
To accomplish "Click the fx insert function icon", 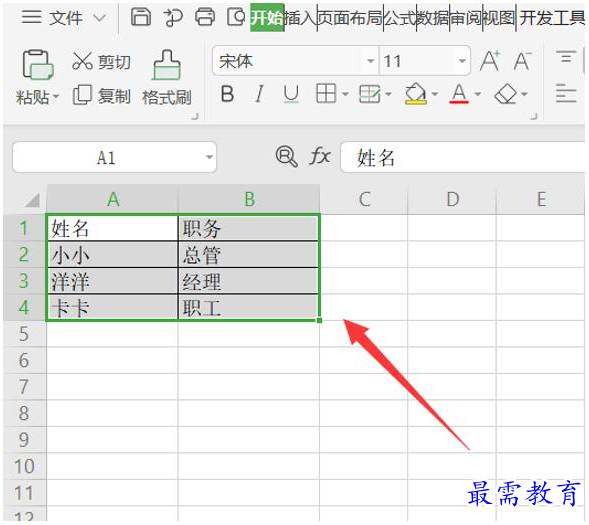I will click(x=320, y=156).
